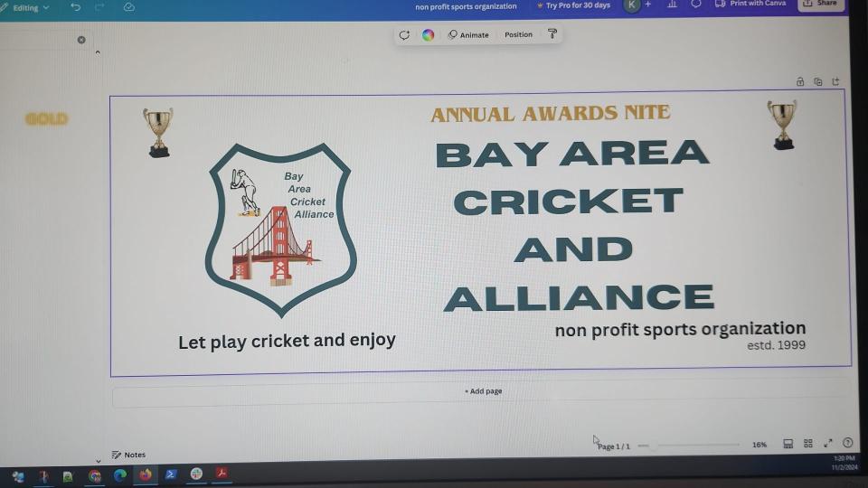Open the Position panel

pos(518,35)
